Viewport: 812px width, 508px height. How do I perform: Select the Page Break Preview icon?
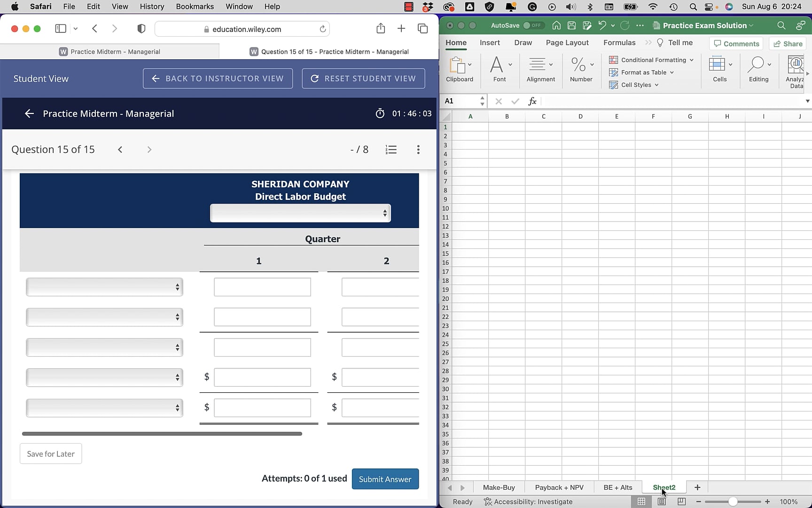(681, 501)
